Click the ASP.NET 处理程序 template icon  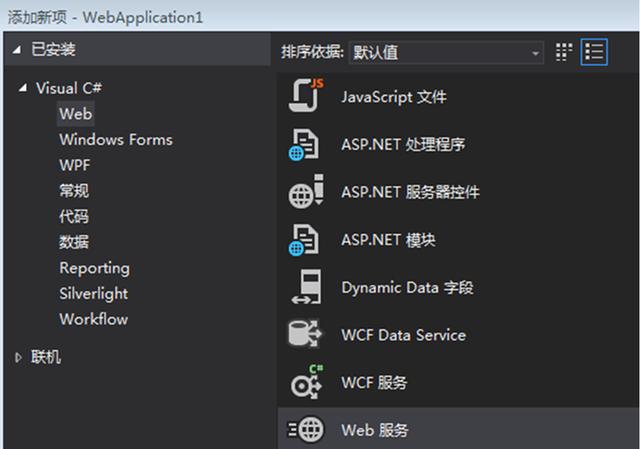pos(303,144)
